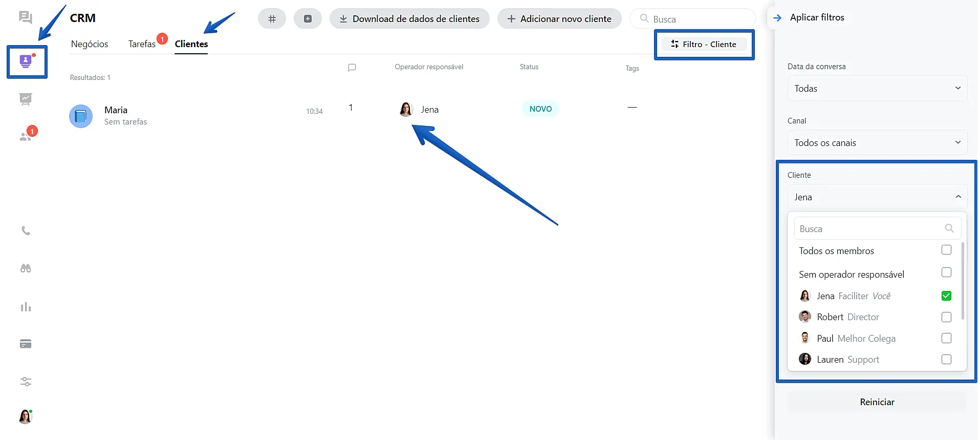Click the Busca field in the member dropdown
The width and height of the screenshot is (980, 440).
point(877,228)
